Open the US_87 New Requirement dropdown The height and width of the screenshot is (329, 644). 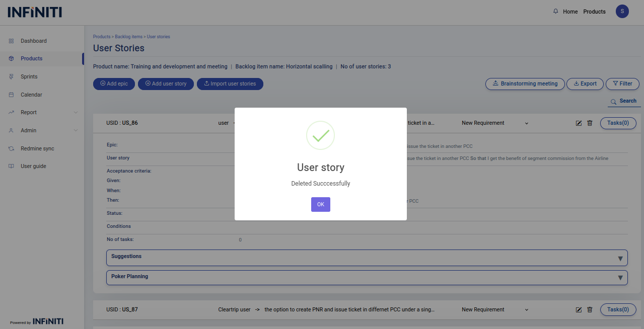pyautogui.click(x=495, y=310)
